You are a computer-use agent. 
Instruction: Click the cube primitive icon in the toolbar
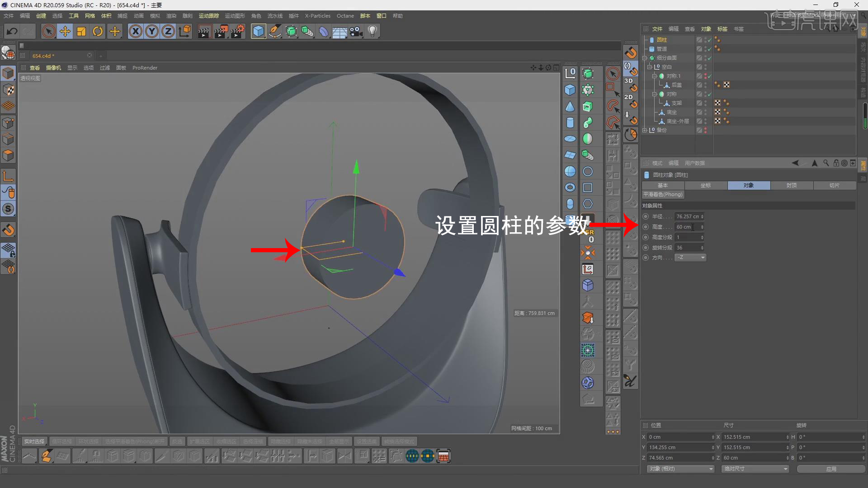tap(258, 31)
